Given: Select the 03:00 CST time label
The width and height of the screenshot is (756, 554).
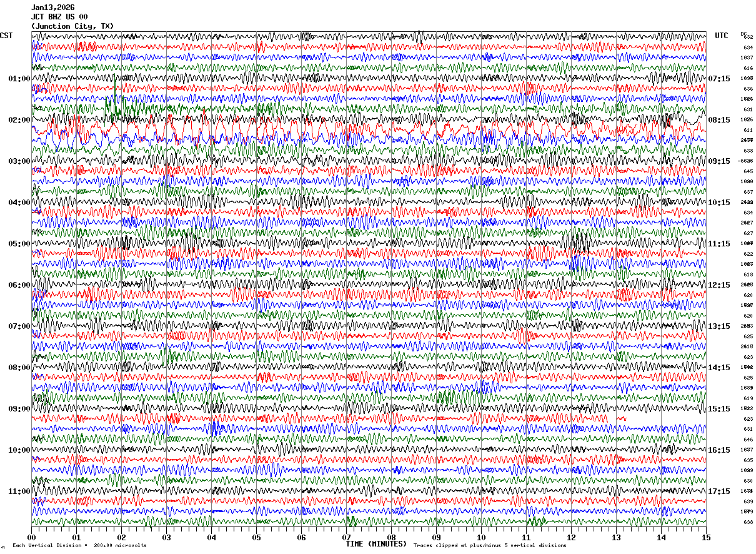Looking at the screenshot, I should click(19, 161).
